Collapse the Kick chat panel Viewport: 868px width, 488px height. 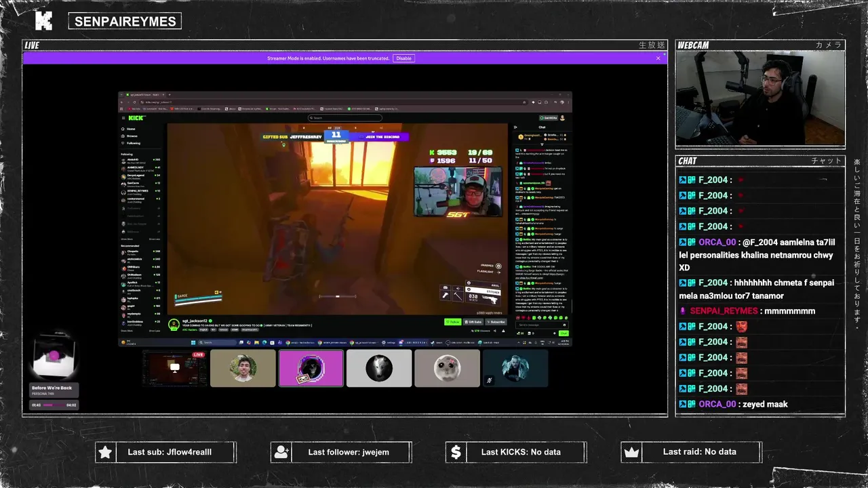[x=515, y=127]
